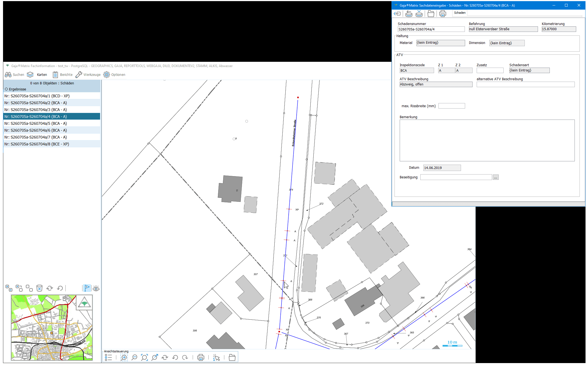Click the select-all-objects icon under the results list
588x365 pixels.
pos(9,288)
